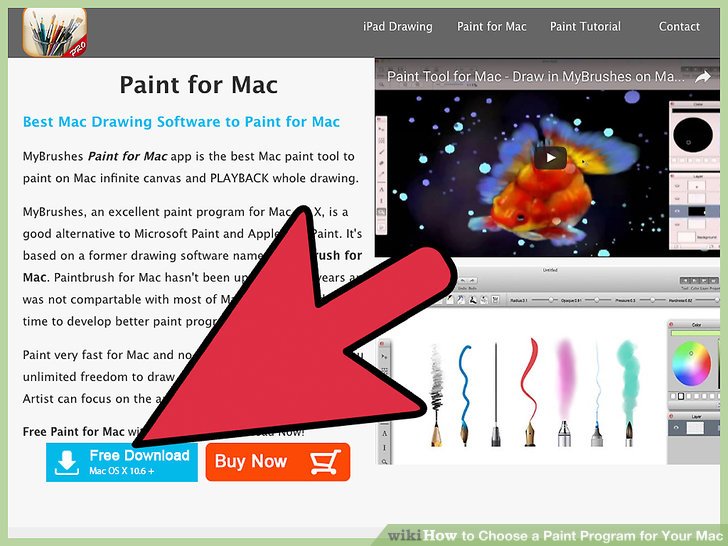
Task: Click the video share arrow icon
Action: pos(702,77)
